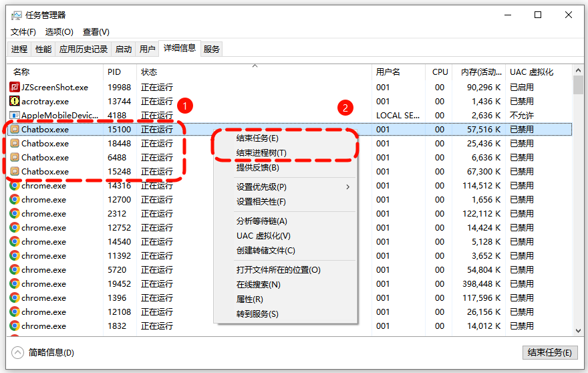Click chrome.exe icon with PID 14540
588x373 pixels.
click(14, 242)
